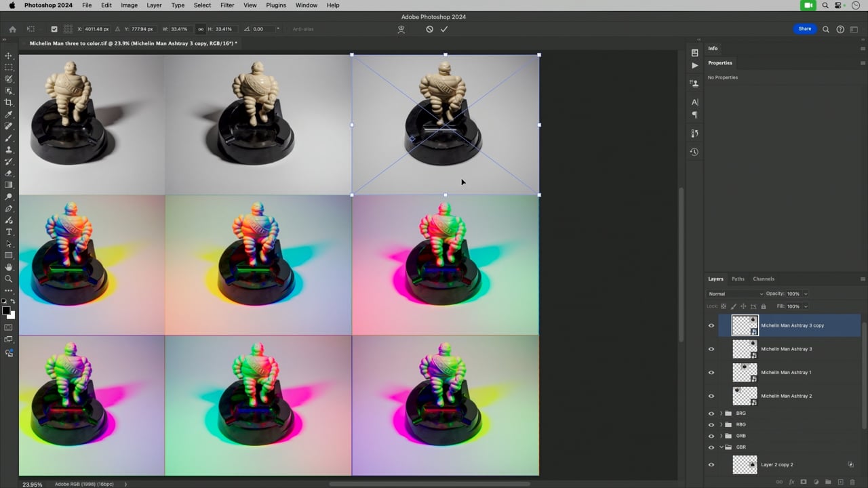Screen dimensions: 868x488
Task: Select the Zoom magnifier tool
Action: [9, 279]
